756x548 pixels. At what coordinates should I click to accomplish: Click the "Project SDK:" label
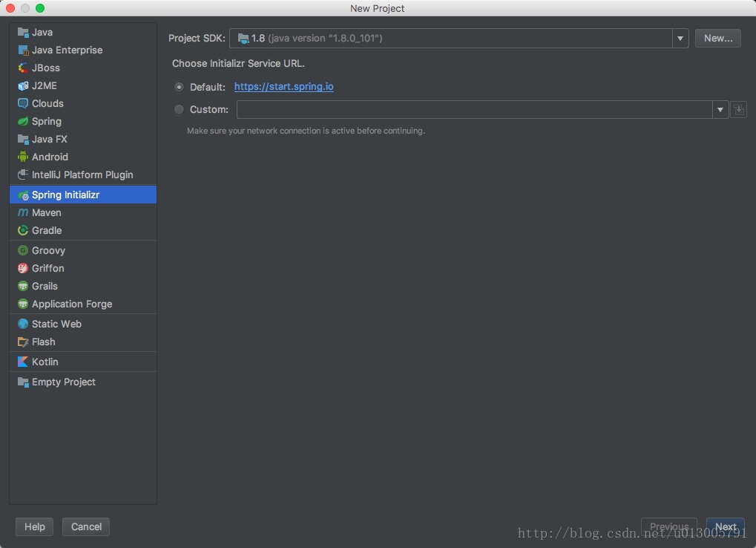click(x=197, y=38)
